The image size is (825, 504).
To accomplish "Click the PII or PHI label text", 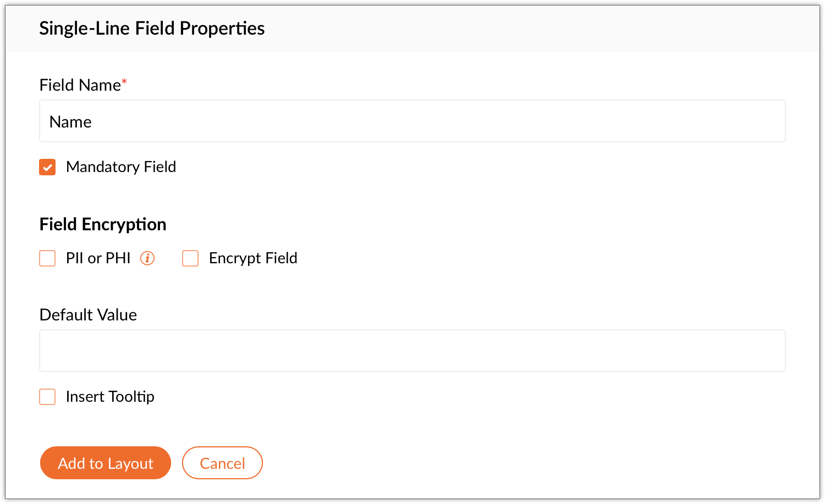I will click(x=98, y=258).
